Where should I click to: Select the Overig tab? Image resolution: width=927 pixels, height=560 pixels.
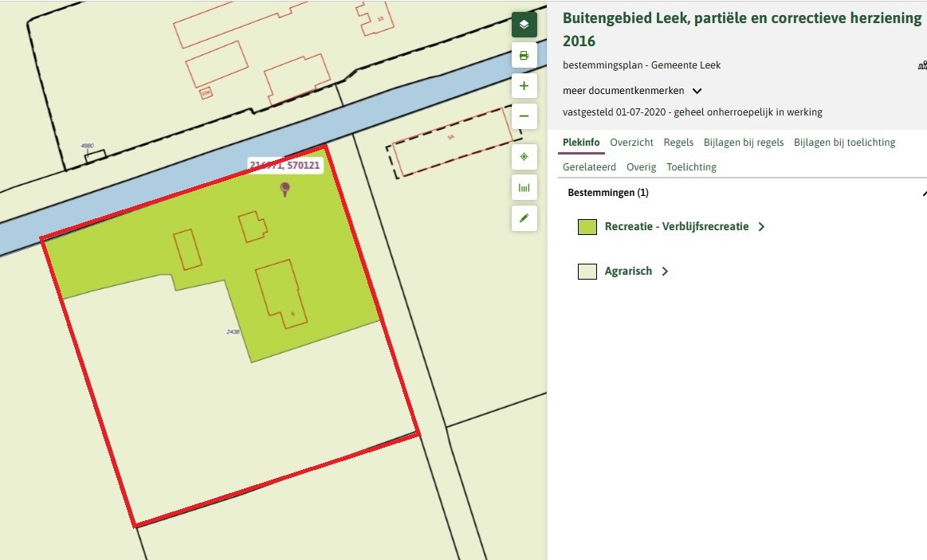click(642, 167)
